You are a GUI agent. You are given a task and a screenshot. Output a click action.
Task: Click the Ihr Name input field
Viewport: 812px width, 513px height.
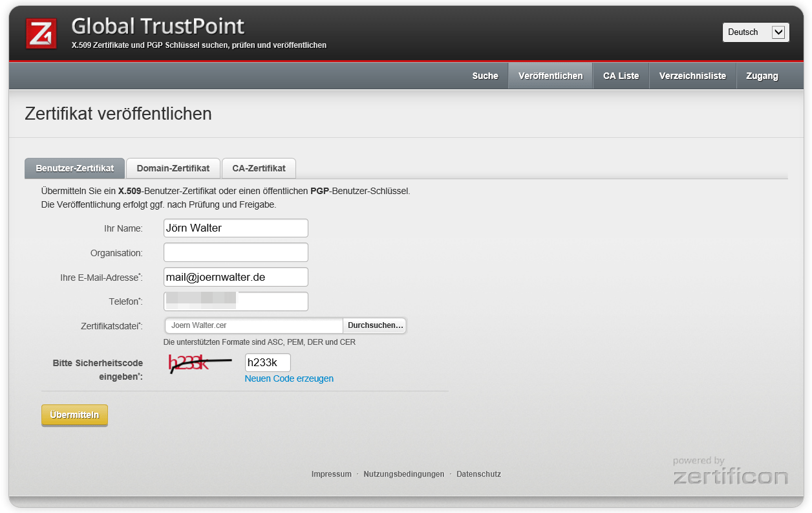click(235, 228)
